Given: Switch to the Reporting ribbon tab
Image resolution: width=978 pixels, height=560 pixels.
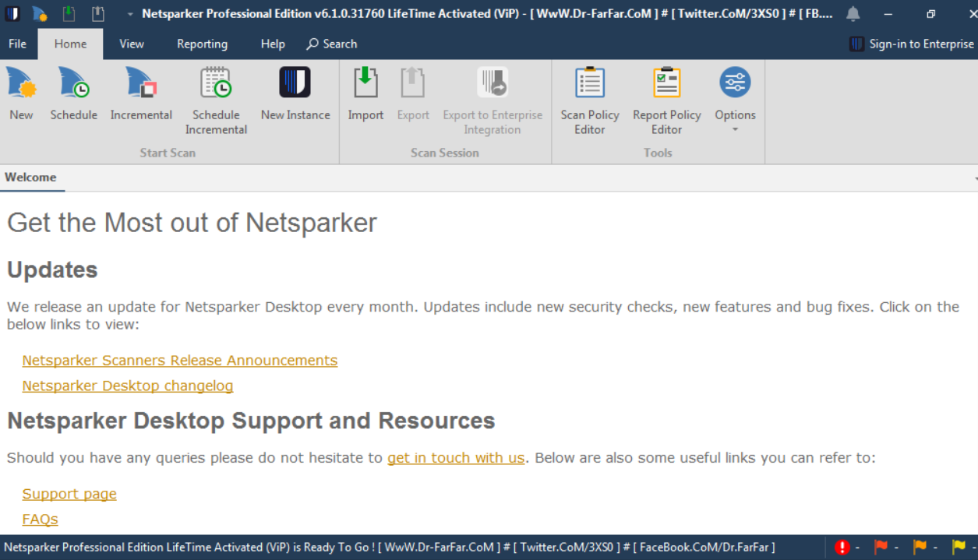Looking at the screenshot, I should coord(202,44).
